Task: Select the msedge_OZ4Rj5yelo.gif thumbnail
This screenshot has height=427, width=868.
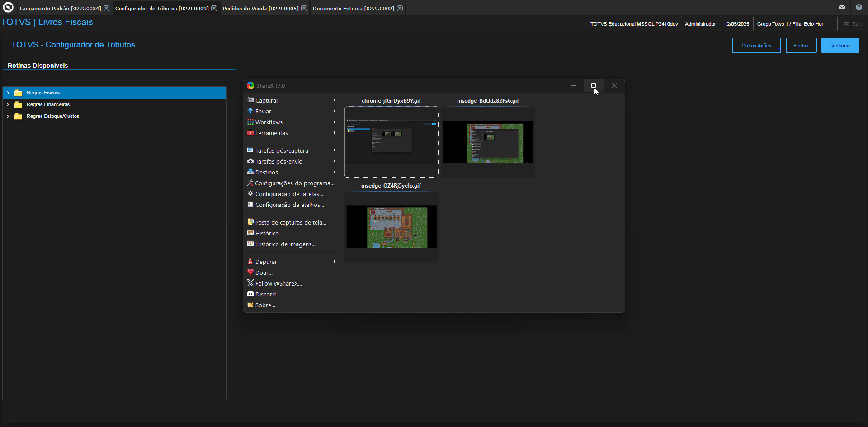Action: point(392,227)
